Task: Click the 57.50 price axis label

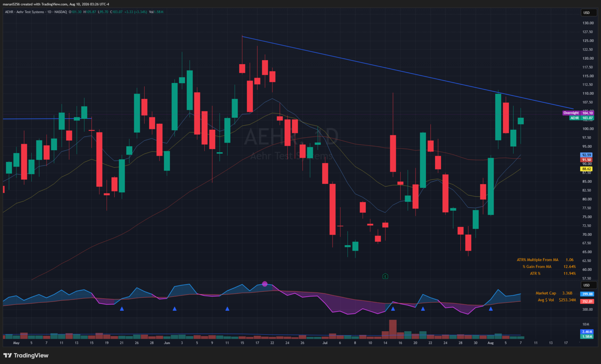Action: click(587, 278)
